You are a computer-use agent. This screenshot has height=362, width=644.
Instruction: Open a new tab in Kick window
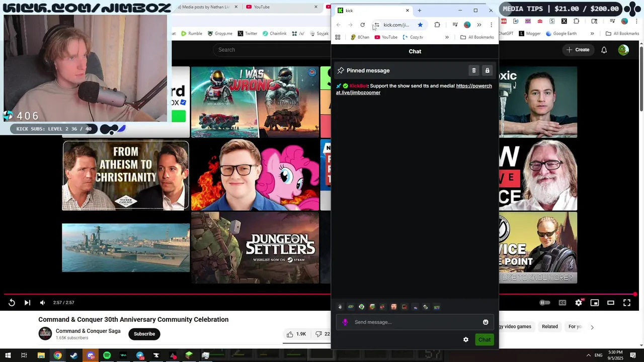click(419, 11)
